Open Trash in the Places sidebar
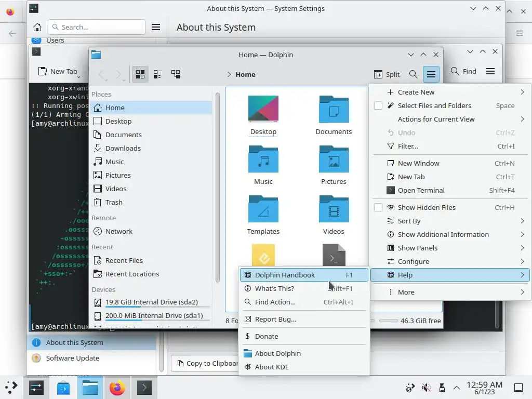532x399 pixels. pos(151,202)
